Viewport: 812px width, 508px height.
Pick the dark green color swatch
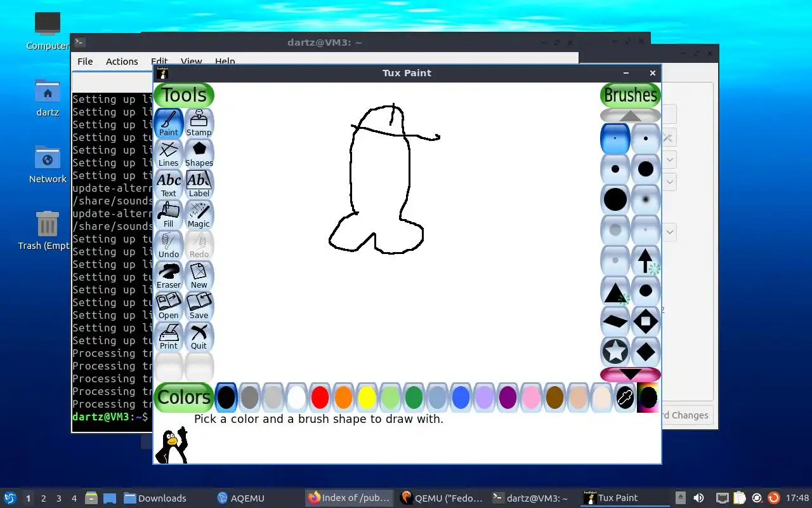414,398
